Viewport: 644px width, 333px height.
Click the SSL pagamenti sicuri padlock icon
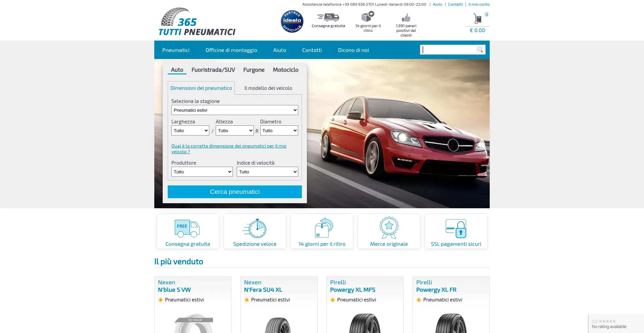[x=456, y=229]
